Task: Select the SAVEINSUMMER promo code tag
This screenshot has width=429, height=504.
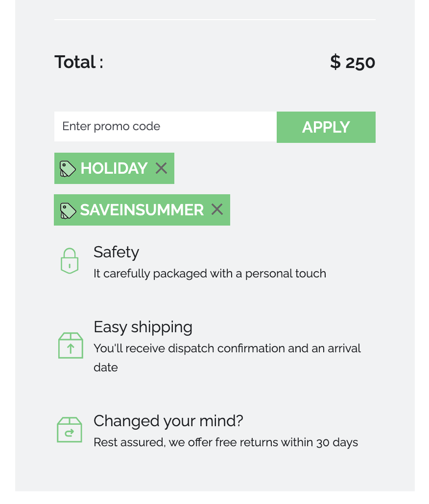Action: (142, 209)
